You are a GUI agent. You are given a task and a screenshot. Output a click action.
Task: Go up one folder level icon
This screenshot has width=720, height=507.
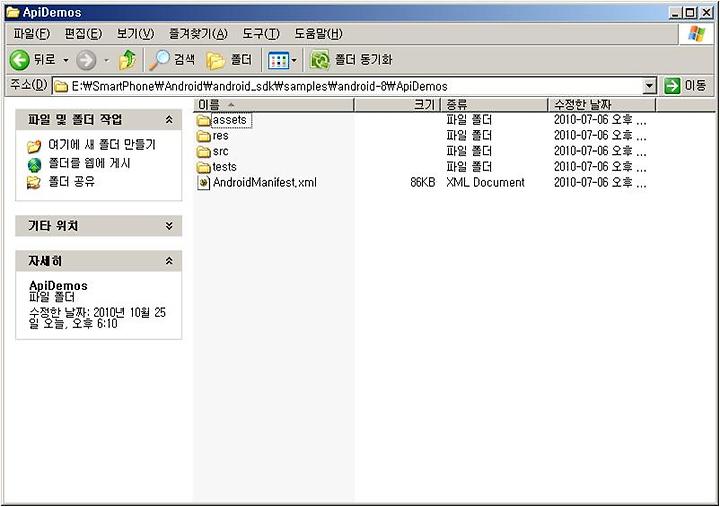[x=127, y=60]
